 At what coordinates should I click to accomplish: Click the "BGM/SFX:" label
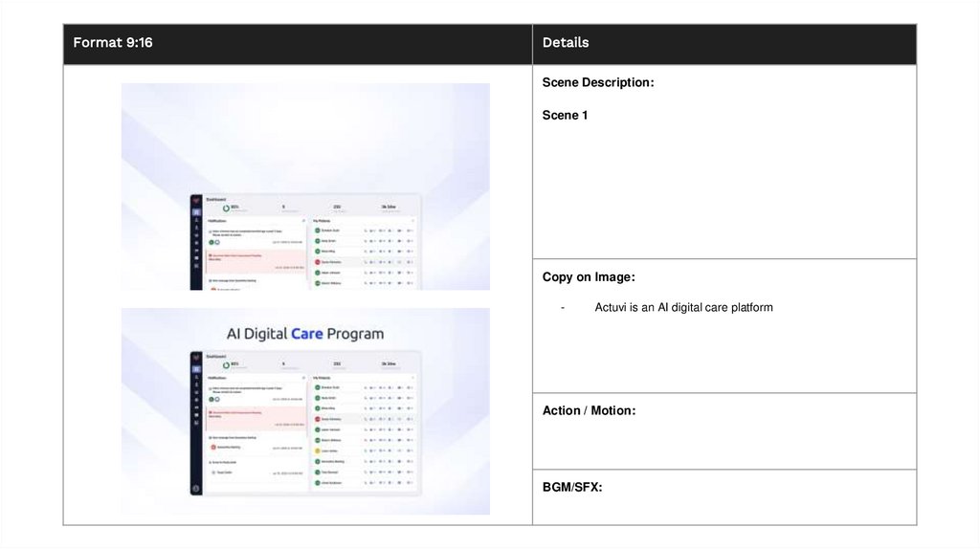pos(572,487)
